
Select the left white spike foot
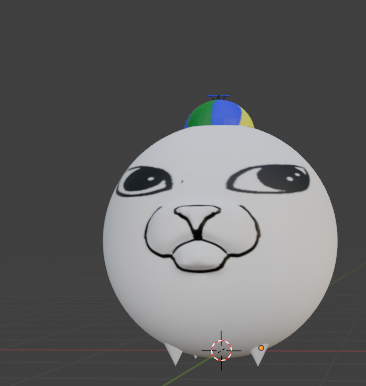click(173, 355)
